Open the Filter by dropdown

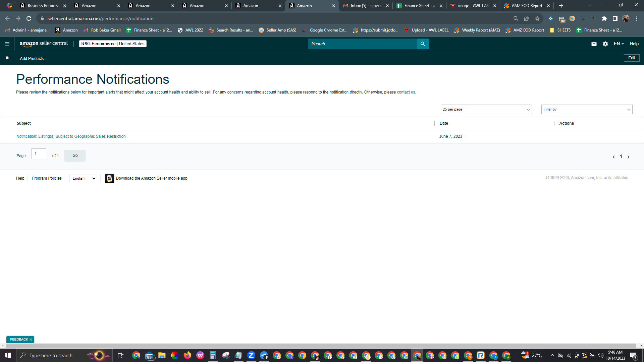click(x=587, y=109)
